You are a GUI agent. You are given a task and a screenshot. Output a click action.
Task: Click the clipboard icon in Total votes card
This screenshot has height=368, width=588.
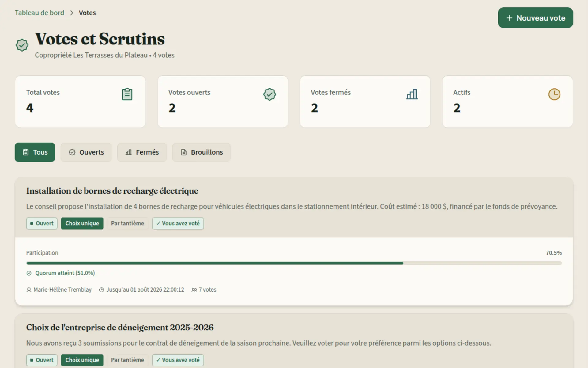127,94
